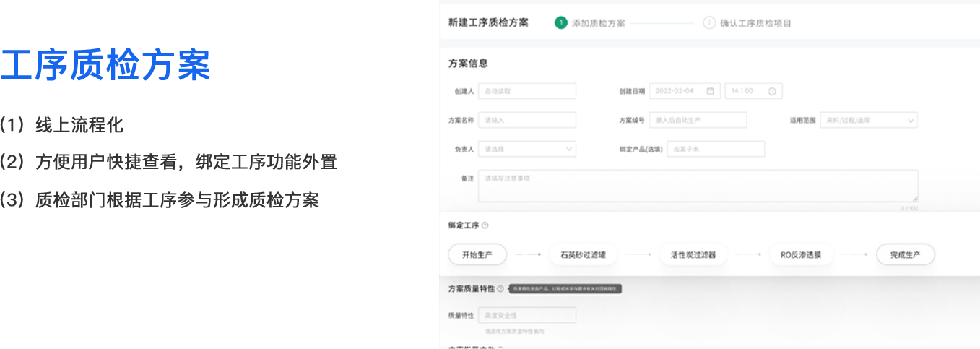Click the clock icon in time field
Image resolution: width=980 pixels, height=349 pixels.
tap(772, 91)
